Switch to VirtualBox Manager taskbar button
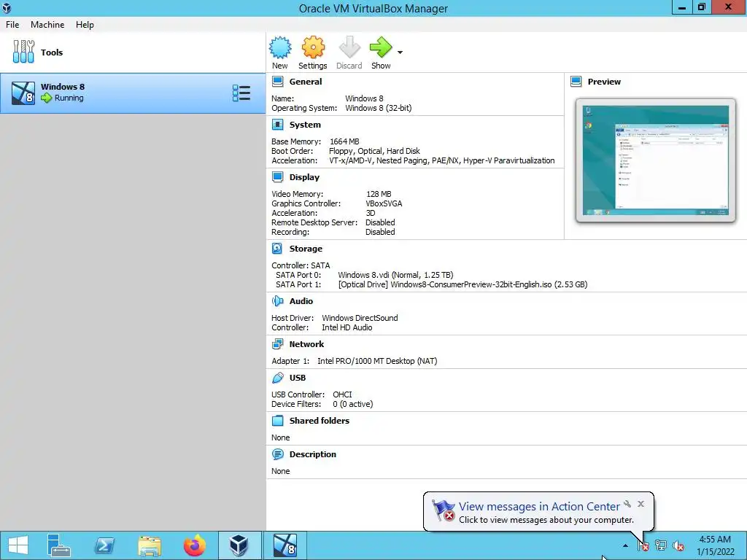Viewport: 747px width, 560px height. pos(239,545)
